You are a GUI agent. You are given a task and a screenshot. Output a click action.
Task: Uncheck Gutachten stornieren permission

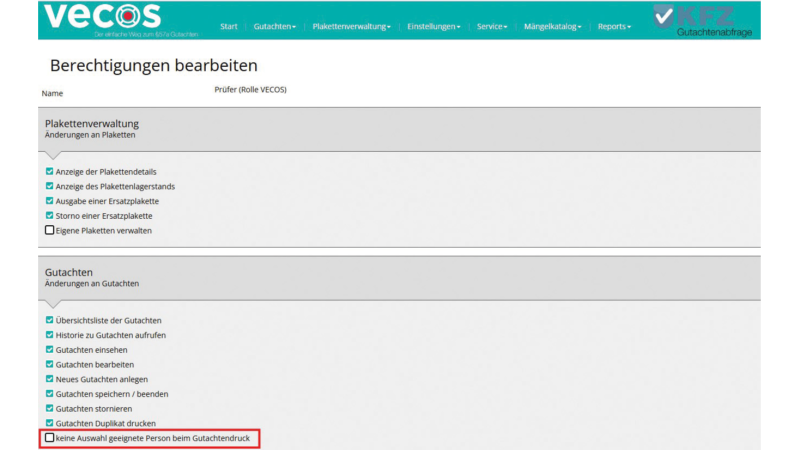point(49,408)
